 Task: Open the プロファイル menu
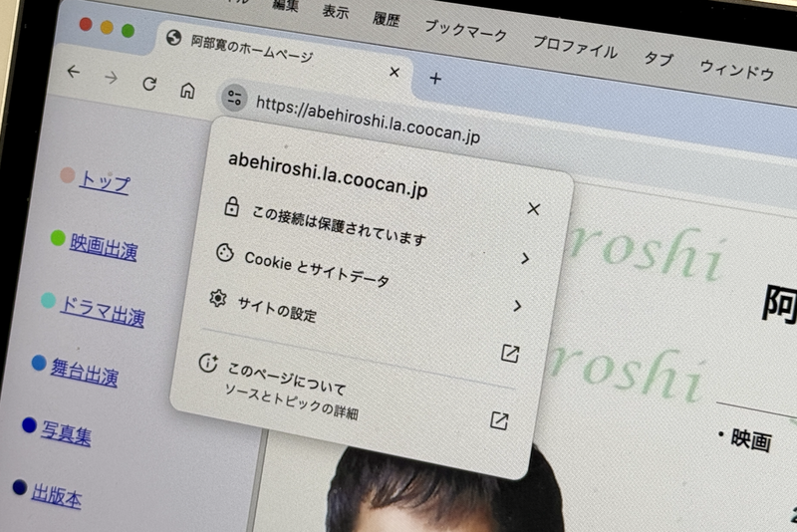pyautogui.click(x=575, y=47)
